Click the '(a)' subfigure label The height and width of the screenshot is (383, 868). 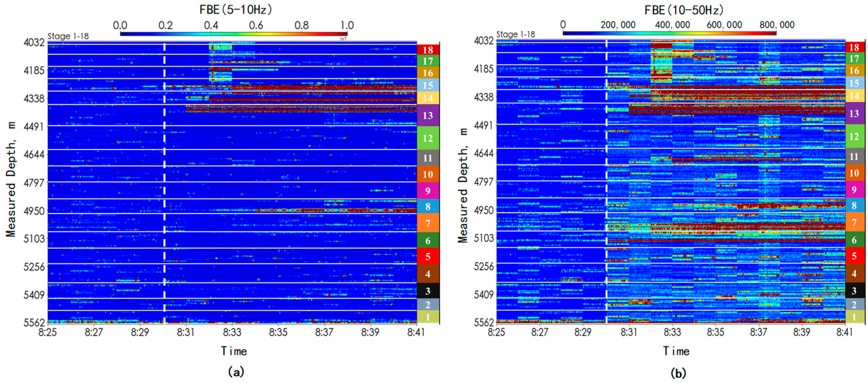pos(236,372)
